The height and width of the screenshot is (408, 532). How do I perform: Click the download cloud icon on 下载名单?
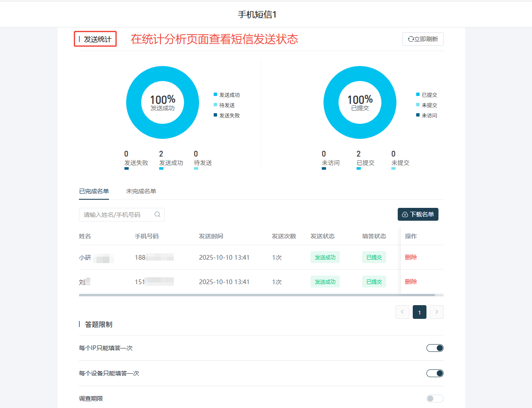405,214
